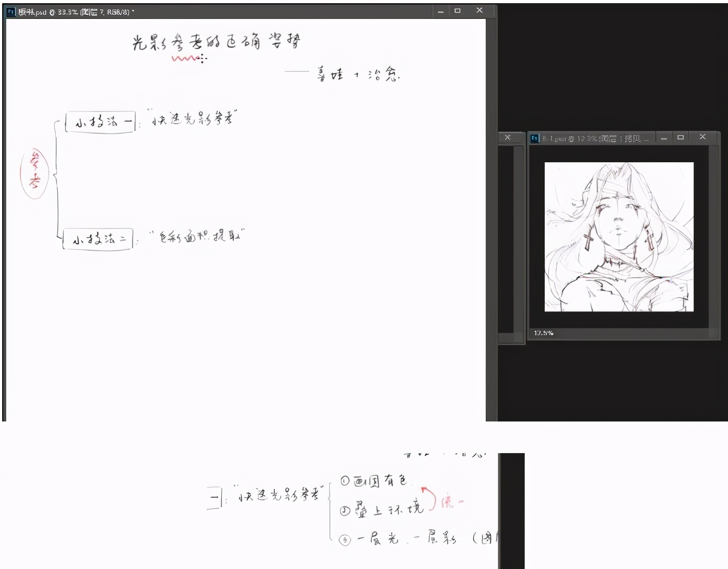Click the 17.5% zoom field in the sketch window
Viewport: 728px width, 569px height.
(x=544, y=333)
